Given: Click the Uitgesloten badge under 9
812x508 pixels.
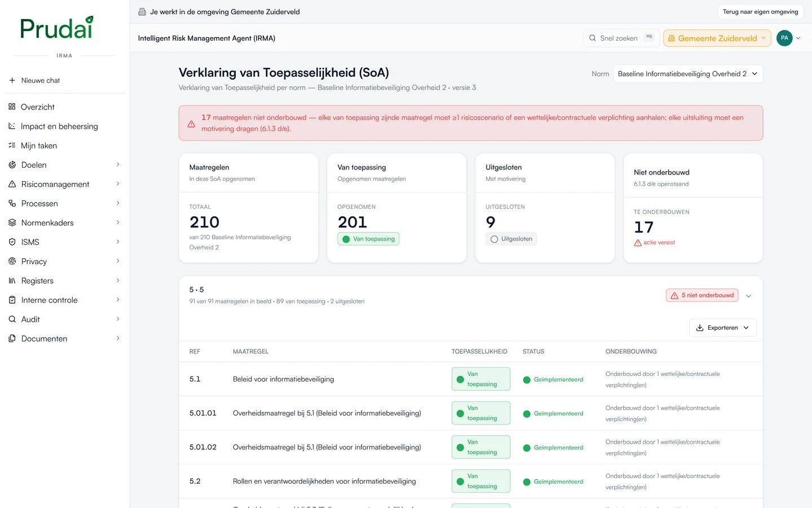Looking at the screenshot, I should point(511,239).
